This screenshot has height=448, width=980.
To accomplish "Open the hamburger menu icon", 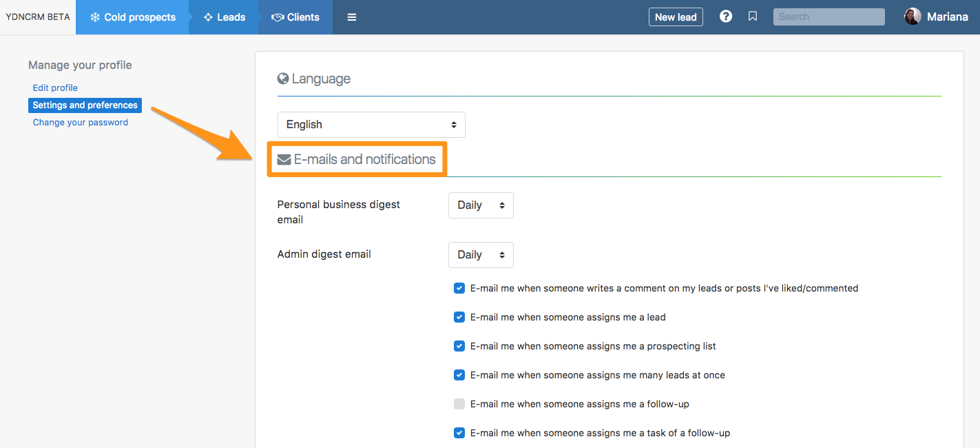I will (x=352, y=17).
